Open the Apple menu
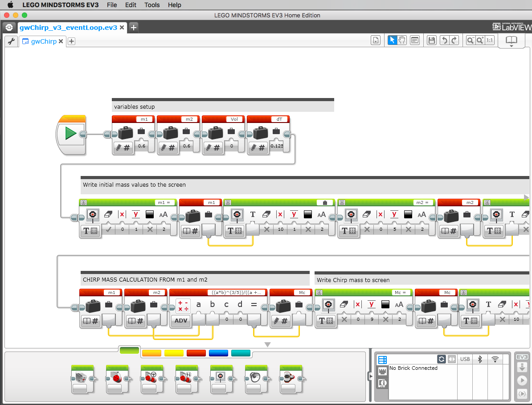 [11, 5]
